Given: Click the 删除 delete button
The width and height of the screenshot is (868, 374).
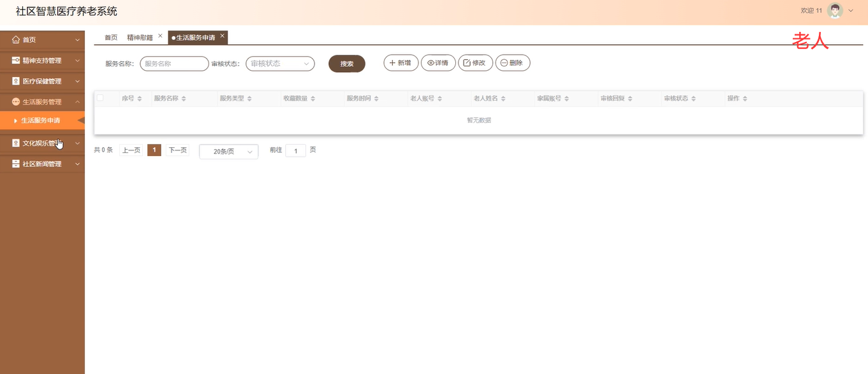Looking at the screenshot, I should click(x=513, y=62).
